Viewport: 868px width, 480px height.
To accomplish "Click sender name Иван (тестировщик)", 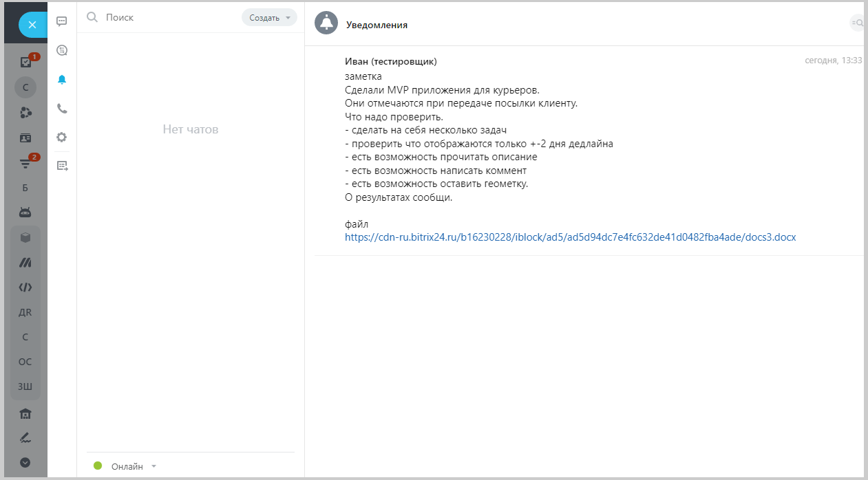I will [390, 62].
